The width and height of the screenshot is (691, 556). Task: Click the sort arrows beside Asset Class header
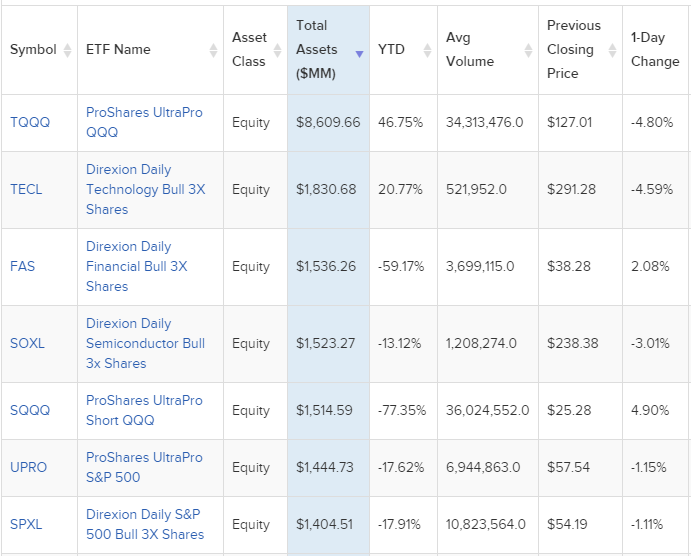[x=277, y=50]
